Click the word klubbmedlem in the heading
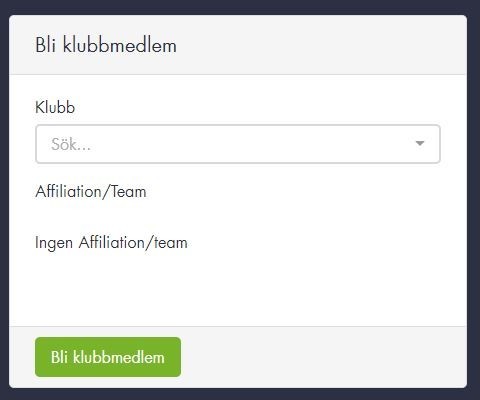The height and width of the screenshot is (400, 480). [x=120, y=45]
